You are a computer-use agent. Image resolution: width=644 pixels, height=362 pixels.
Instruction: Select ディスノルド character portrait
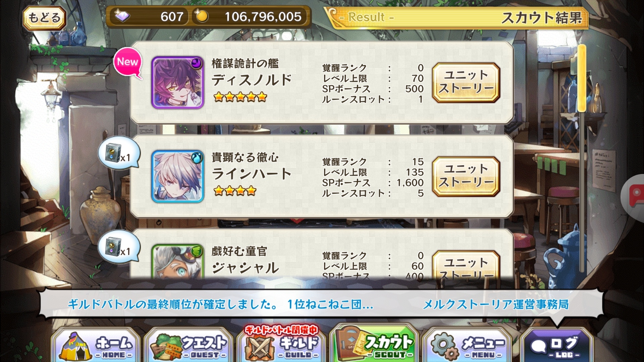(177, 82)
